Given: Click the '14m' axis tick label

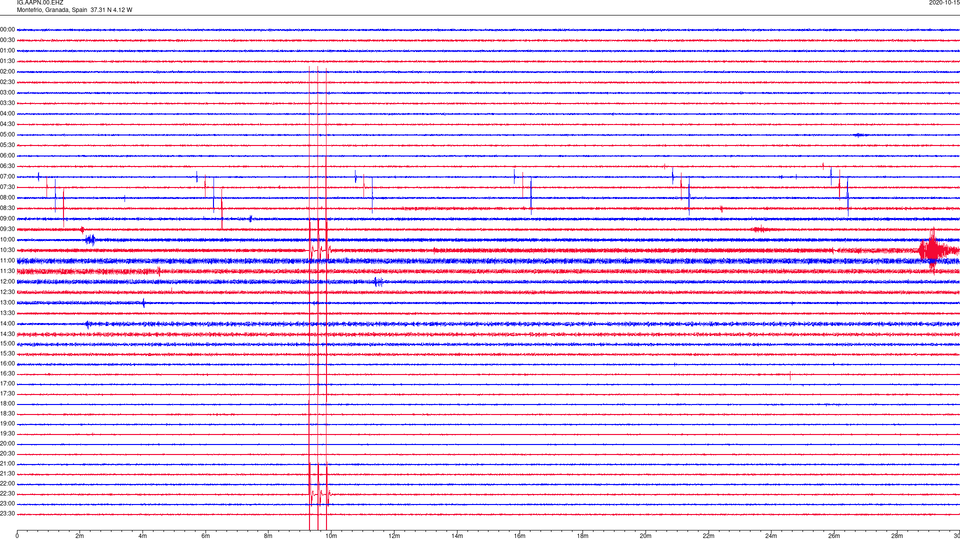Looking at the screenshot, I should [457, 536].
